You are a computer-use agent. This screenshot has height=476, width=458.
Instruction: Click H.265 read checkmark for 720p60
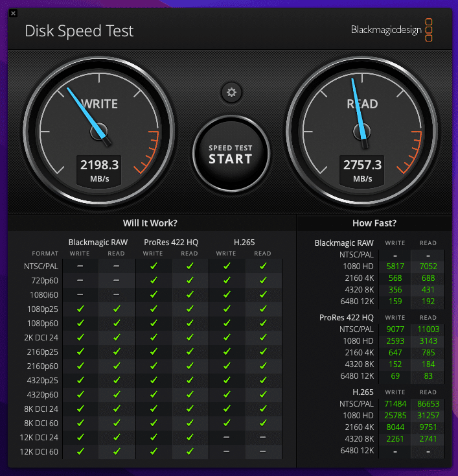pos(263,280)
